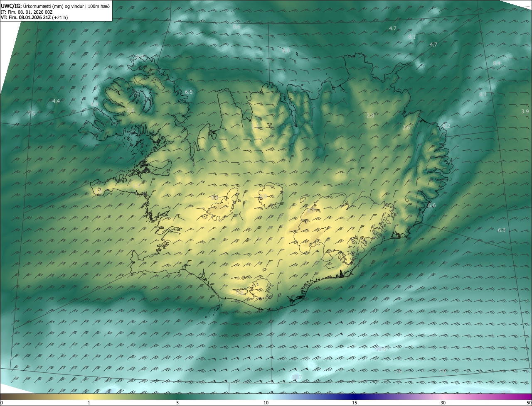Click the 6.5 value label on the map
Image resolution: width=532 pixels, height=406 pixels.
[x=189, y=92]
